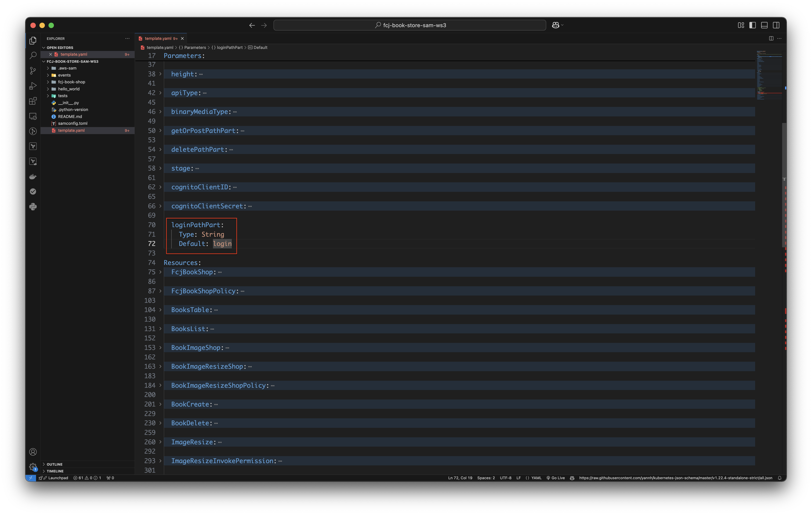Close template.yaml in Open Editors list

51,54
